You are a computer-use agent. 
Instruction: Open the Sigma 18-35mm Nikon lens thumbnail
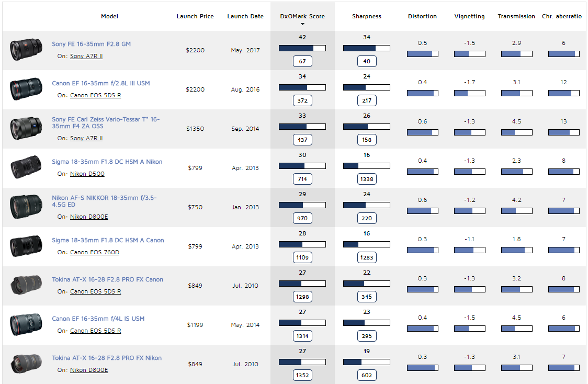[x=26, y=167]
